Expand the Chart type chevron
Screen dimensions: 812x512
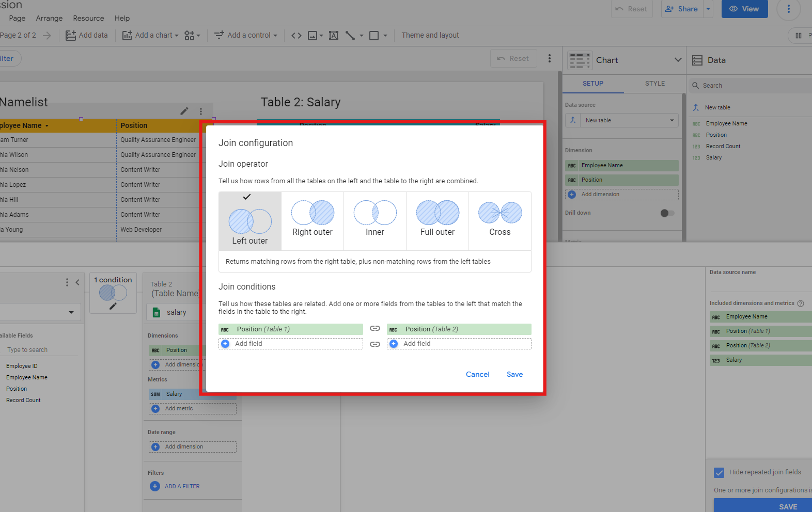tap(678, 60)
